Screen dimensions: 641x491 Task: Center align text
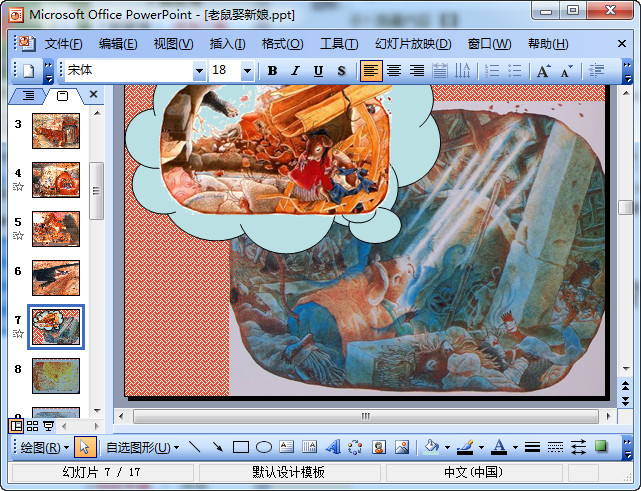(394, 71)
